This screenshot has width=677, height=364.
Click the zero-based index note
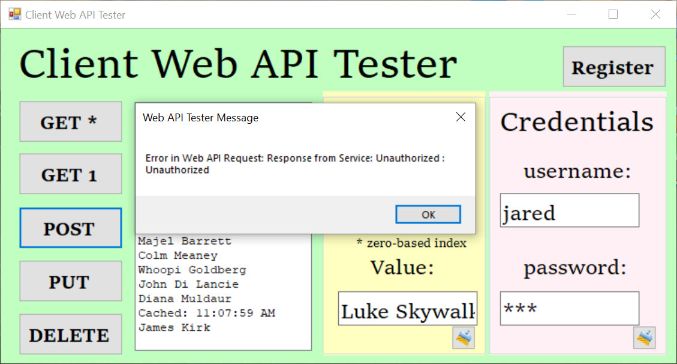pyautogui.click(x=411, y=243)
